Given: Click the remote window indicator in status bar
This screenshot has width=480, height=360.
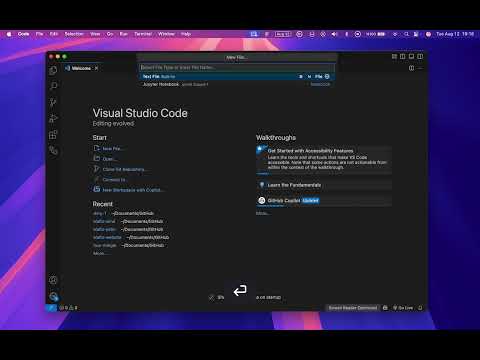Looking at the screenshot, I should 51,308.
